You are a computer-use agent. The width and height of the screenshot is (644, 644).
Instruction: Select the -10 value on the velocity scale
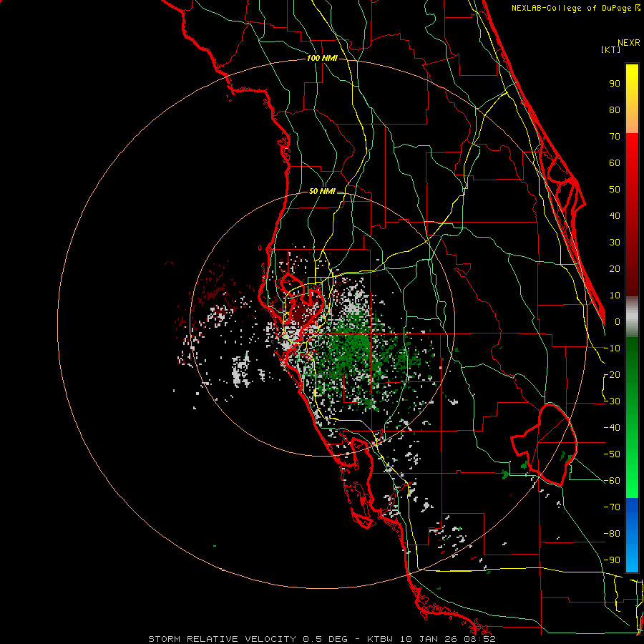coord(612,348)
